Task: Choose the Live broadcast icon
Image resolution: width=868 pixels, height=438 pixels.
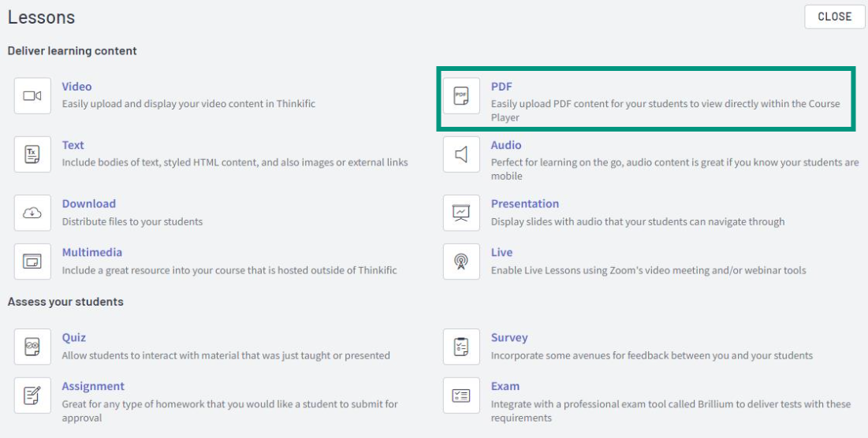Action: [x=461, y=262]
